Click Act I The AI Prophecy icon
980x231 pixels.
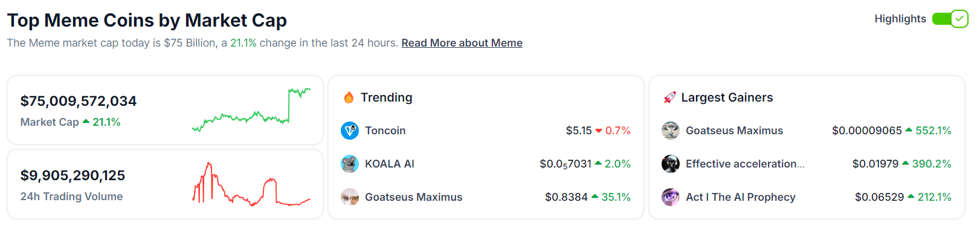coord(671,197)
